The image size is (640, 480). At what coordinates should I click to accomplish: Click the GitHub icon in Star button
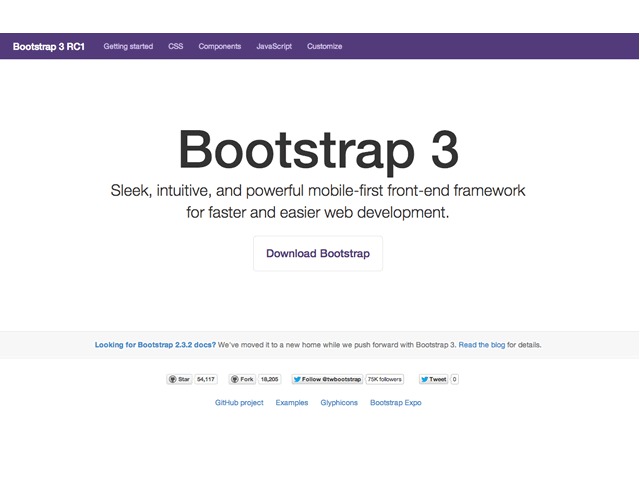(173, 379)
